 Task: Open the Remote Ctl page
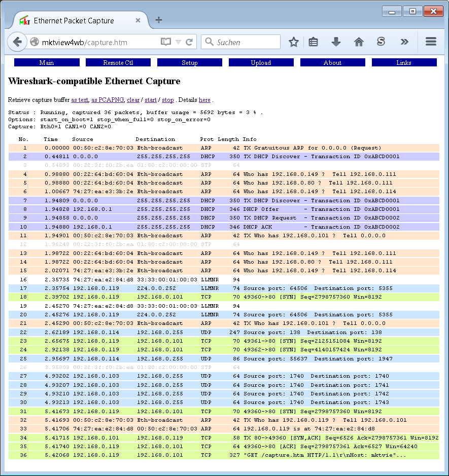point(118,62)
